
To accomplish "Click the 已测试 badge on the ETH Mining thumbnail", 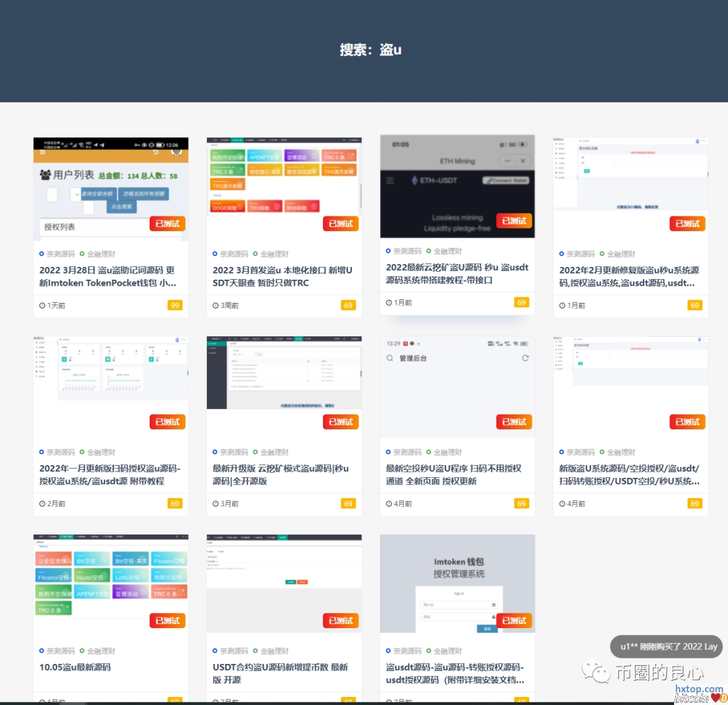I will tap(514, 220).
